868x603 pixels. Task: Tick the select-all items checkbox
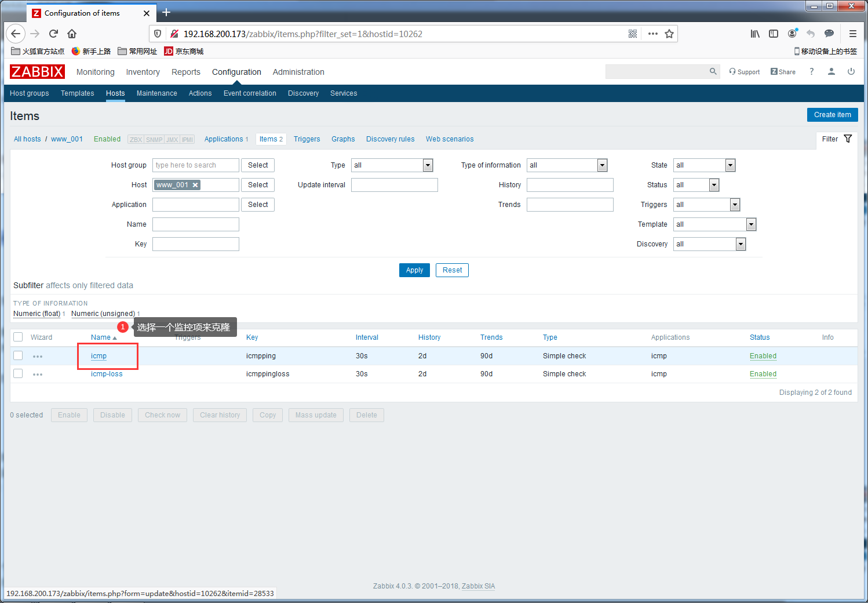pos(18,337)
